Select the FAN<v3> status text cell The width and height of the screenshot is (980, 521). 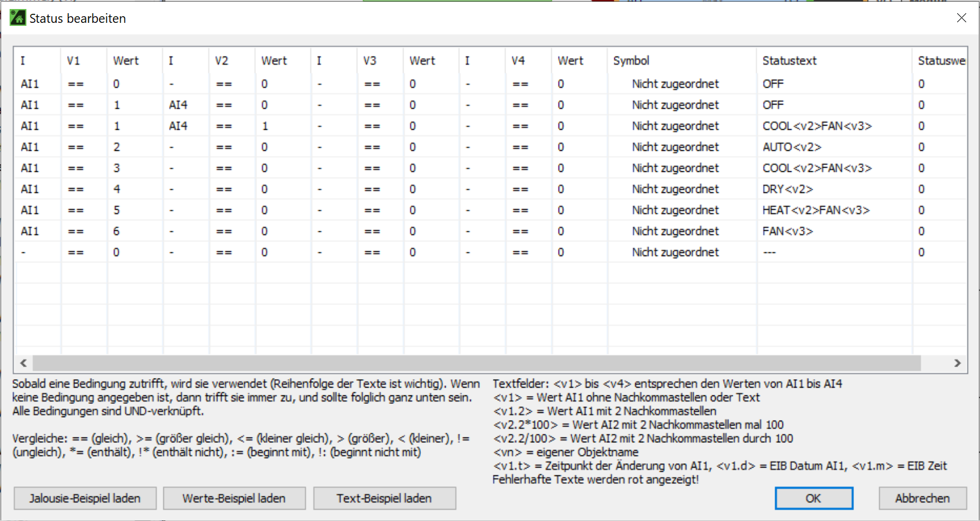tap(788, 231)
